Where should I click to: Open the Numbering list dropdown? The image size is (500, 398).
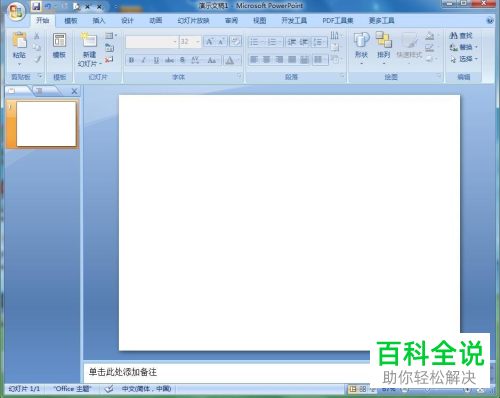(274, 42)
